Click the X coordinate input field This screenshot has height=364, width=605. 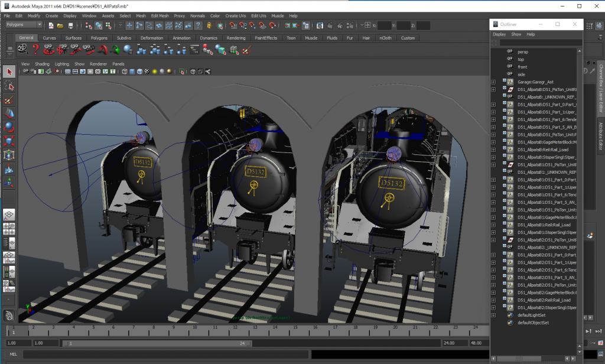[384, 25]
